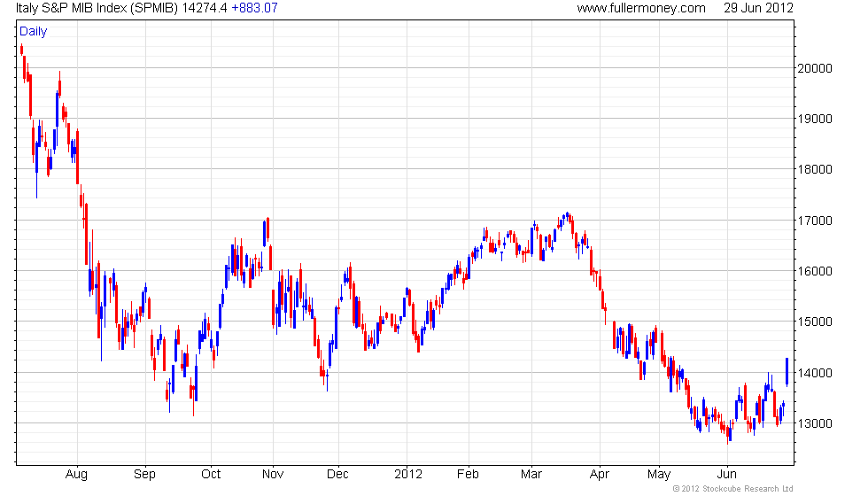Click the 'Feb' month label
Viewport: 868px width, 496px height.
coord(468,475)
